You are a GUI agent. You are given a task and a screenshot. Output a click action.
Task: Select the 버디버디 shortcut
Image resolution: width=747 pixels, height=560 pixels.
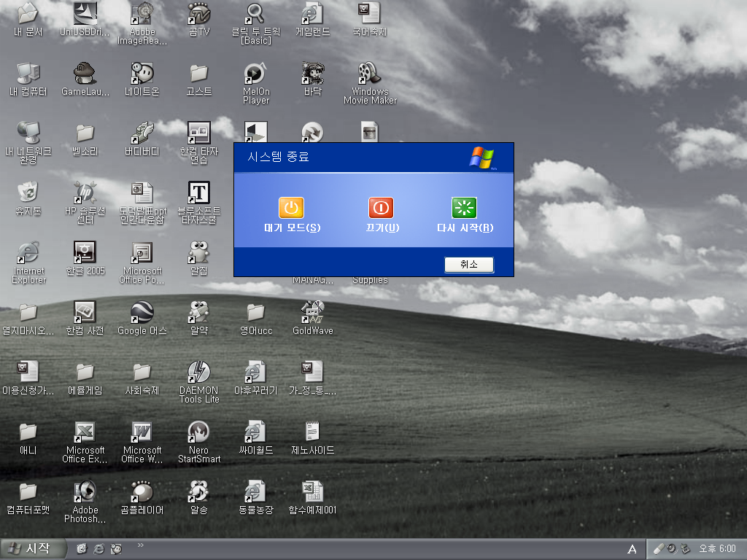(x=142, y=139)
